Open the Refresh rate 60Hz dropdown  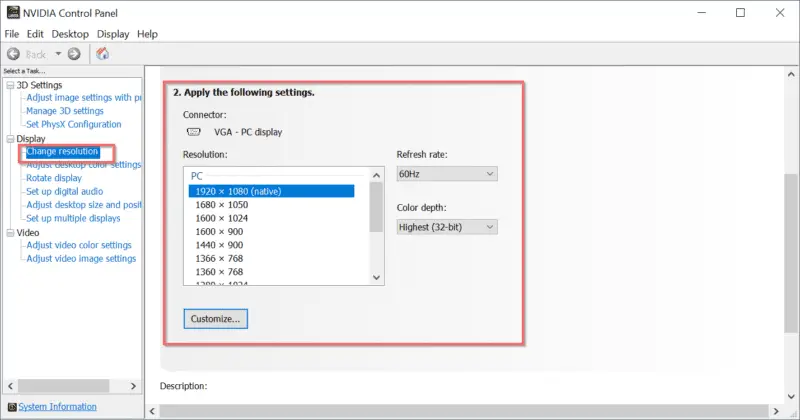[447, 174]
